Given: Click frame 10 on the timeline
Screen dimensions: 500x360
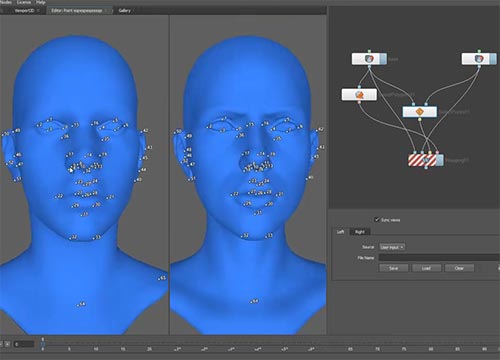Looking at the screenshot, I should coord(96,349).
